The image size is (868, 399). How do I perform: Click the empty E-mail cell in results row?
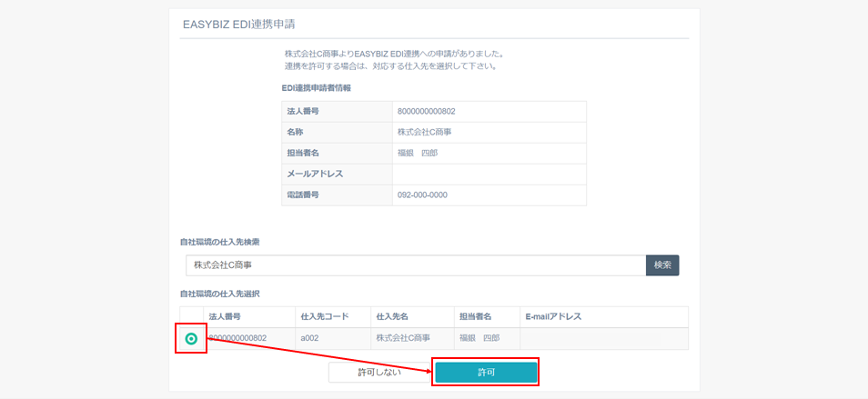coord(602,338)
